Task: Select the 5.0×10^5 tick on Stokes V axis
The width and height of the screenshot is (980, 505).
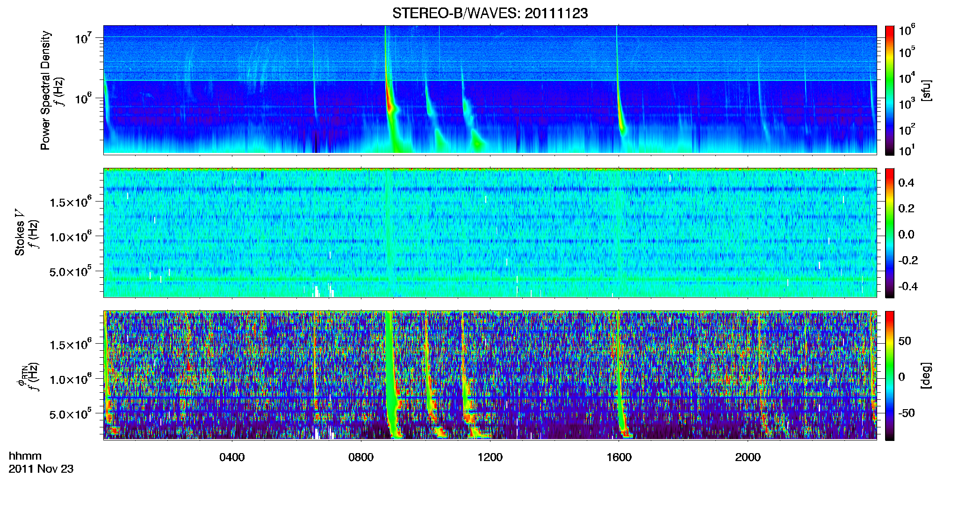Action: pos(71,271)
